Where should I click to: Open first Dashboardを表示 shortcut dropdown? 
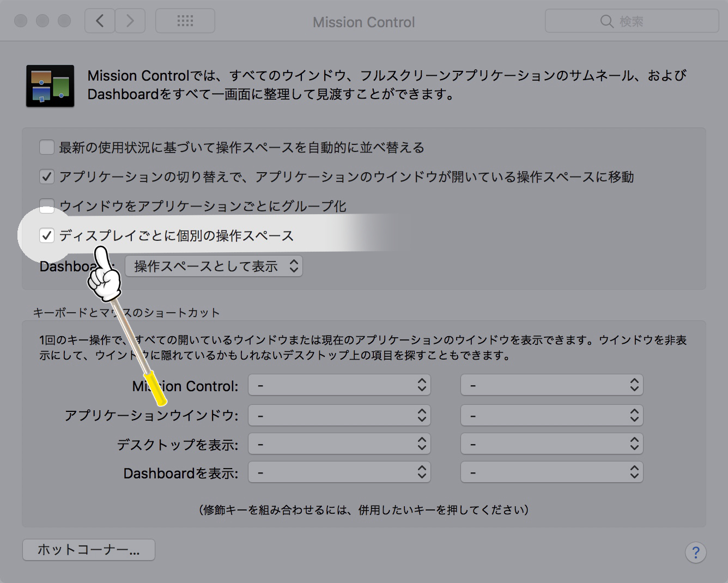pos(339,472)
